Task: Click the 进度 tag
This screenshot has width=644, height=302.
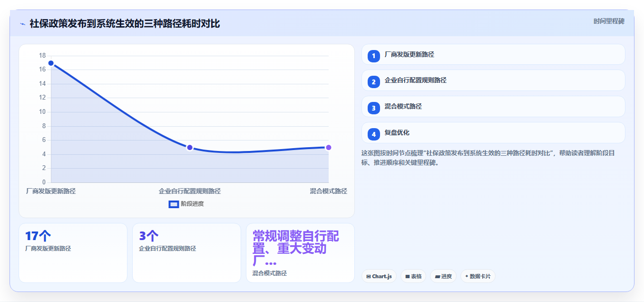Action: tap(443, 276)
